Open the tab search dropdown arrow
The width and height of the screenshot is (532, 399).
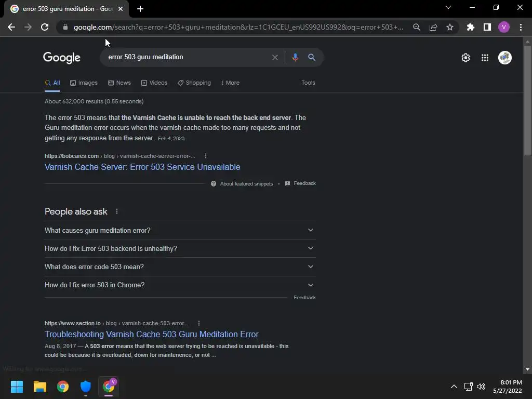[448, 7]
